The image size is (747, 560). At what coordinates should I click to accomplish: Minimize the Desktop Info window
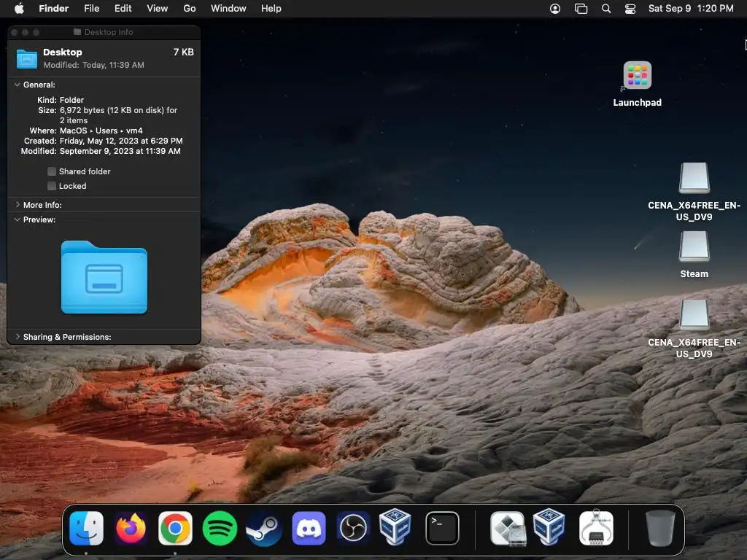26,32
